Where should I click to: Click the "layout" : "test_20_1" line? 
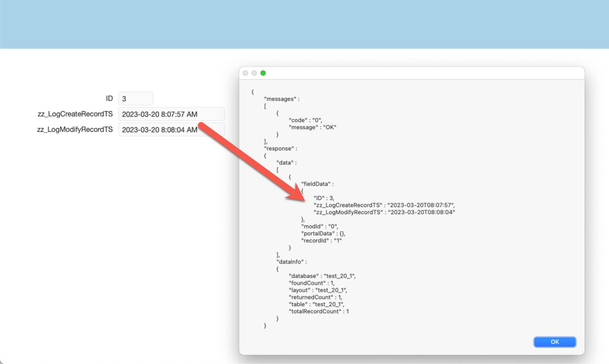(318, 290)
